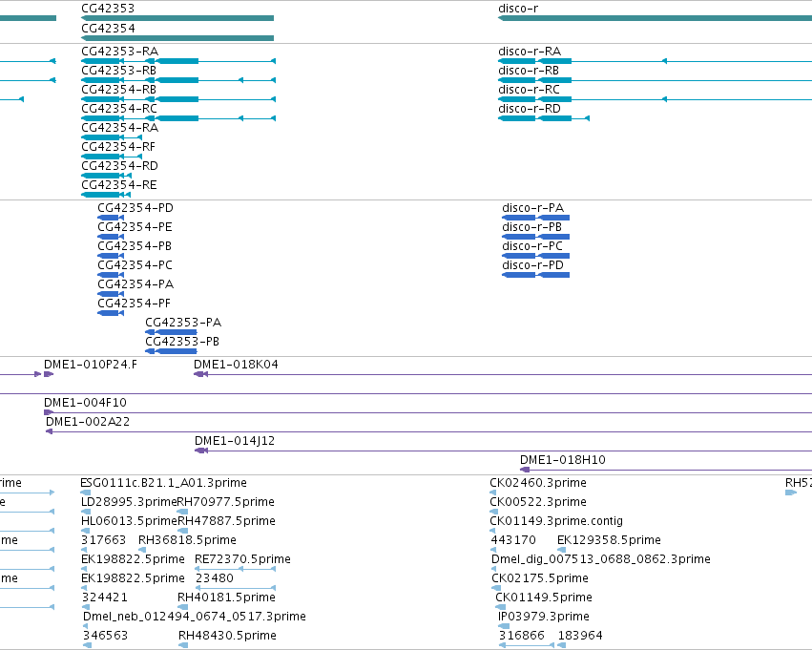
Task: Click EST CK01149.5prime
Action: (x=544, y=598)
